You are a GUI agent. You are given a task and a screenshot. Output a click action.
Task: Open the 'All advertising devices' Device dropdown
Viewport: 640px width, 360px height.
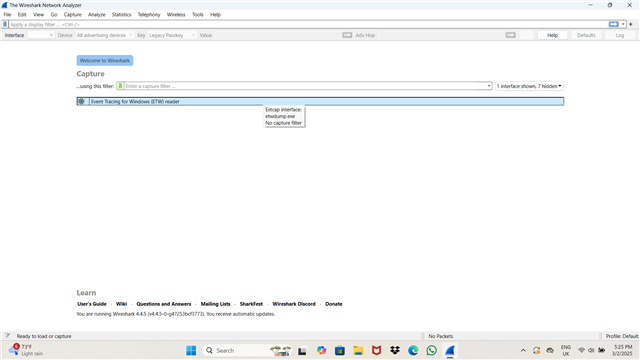click(x=104, y=35)
